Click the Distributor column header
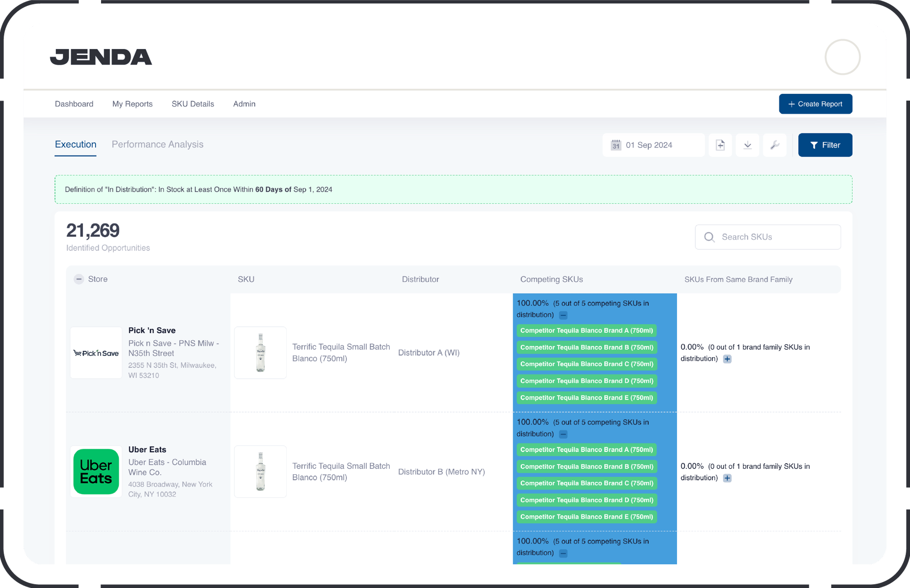The width and height of the screenshot is (910, 588). [x=420, y=279]
